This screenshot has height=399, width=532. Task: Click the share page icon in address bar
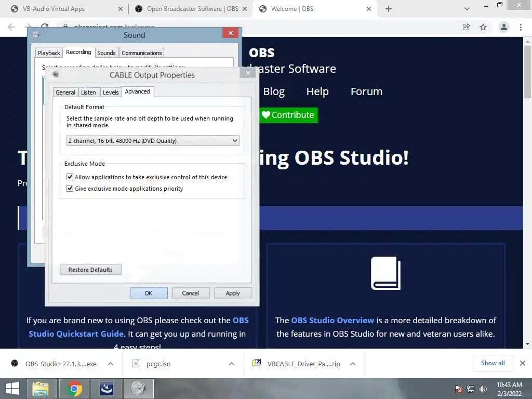coord(467,27)
